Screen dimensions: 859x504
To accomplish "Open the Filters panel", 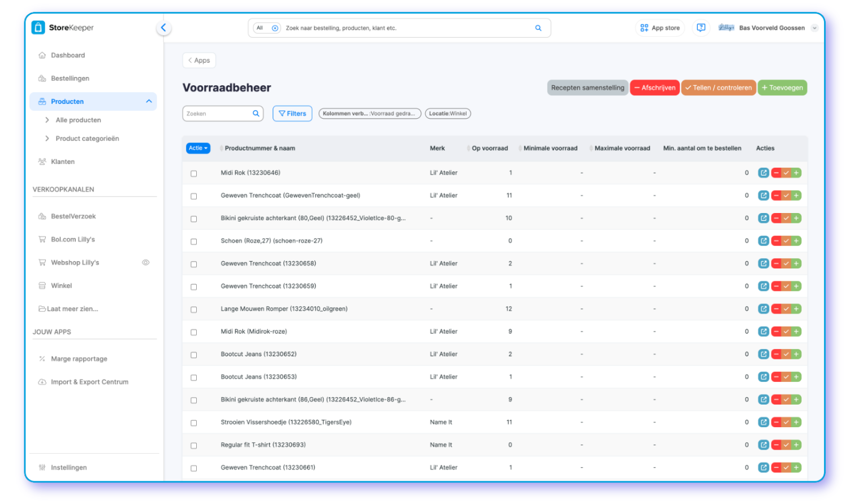I will pyautogui.click(x=292, y=114).
